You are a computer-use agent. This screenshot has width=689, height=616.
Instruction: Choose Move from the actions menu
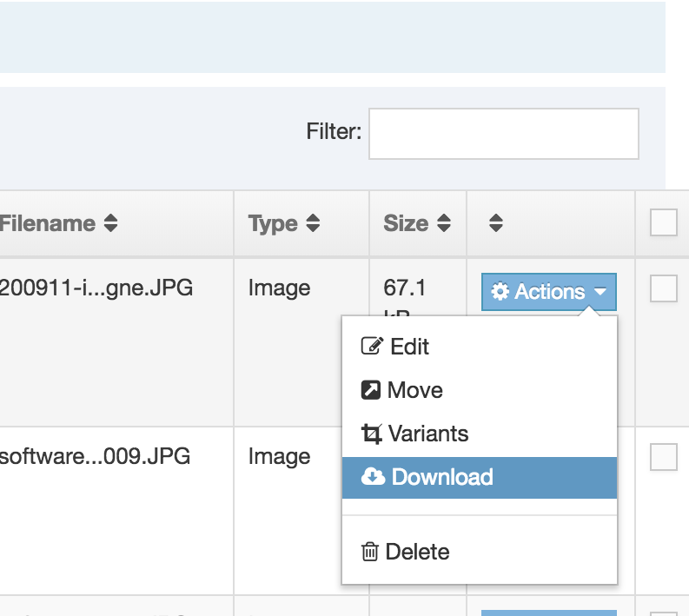pyautogui.click(x=480, y=390)
